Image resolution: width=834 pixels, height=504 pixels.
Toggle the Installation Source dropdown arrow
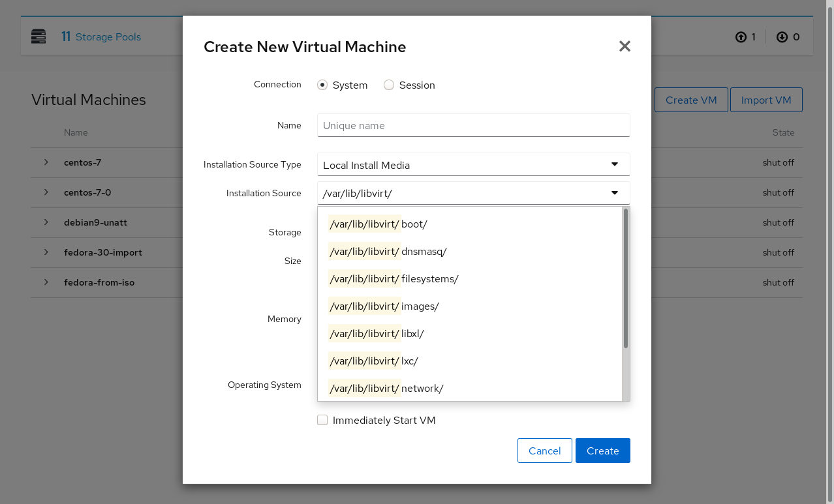tap(614, 193)
